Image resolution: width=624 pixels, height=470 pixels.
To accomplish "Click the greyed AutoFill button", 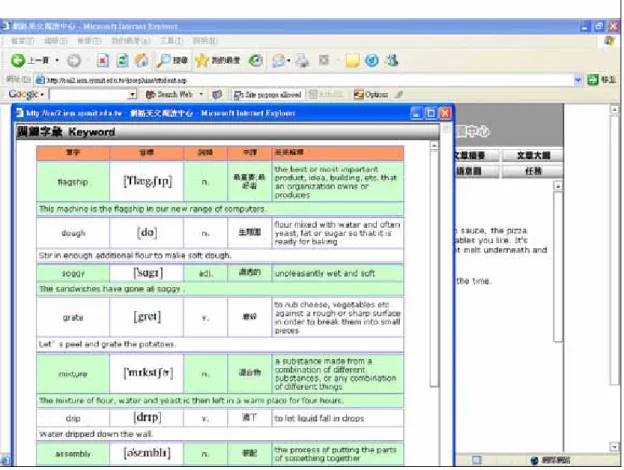I will pyautogui.click(x=326, y=94).
